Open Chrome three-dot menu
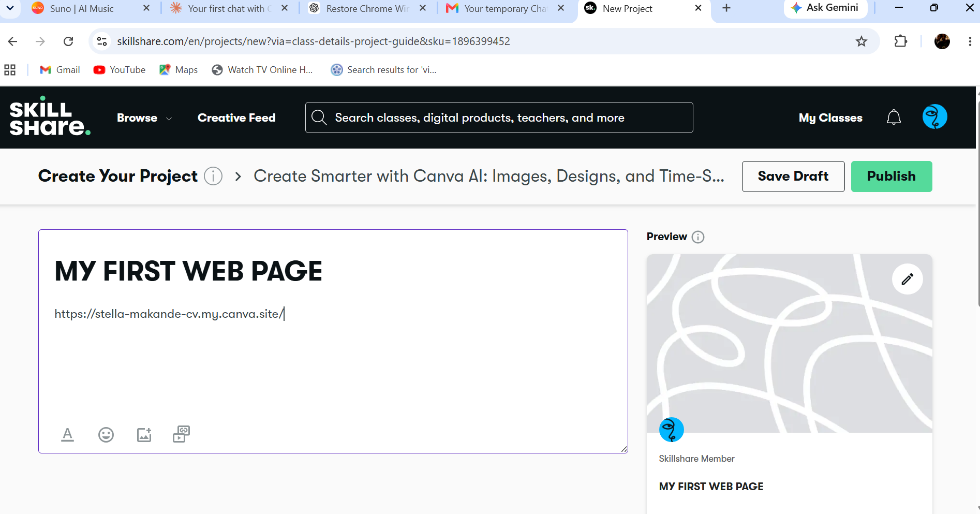The width and height of the screenshot is (980, 514). [970, 41]
